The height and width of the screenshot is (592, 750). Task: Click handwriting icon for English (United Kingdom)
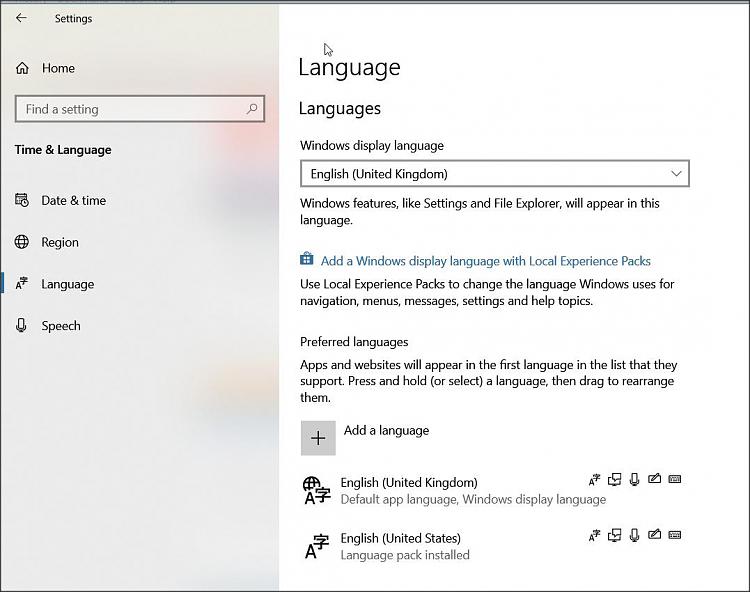(654, 478)
